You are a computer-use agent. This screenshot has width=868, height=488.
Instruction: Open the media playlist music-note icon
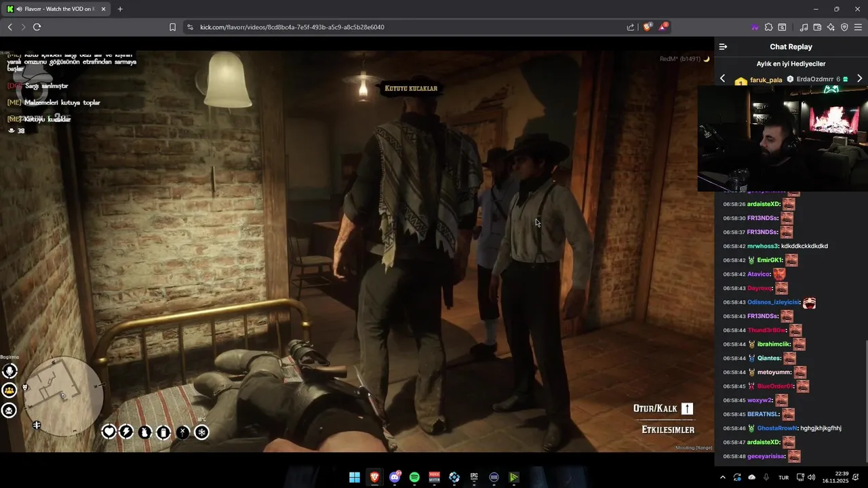pyautogui.click(x=804, y=27)
